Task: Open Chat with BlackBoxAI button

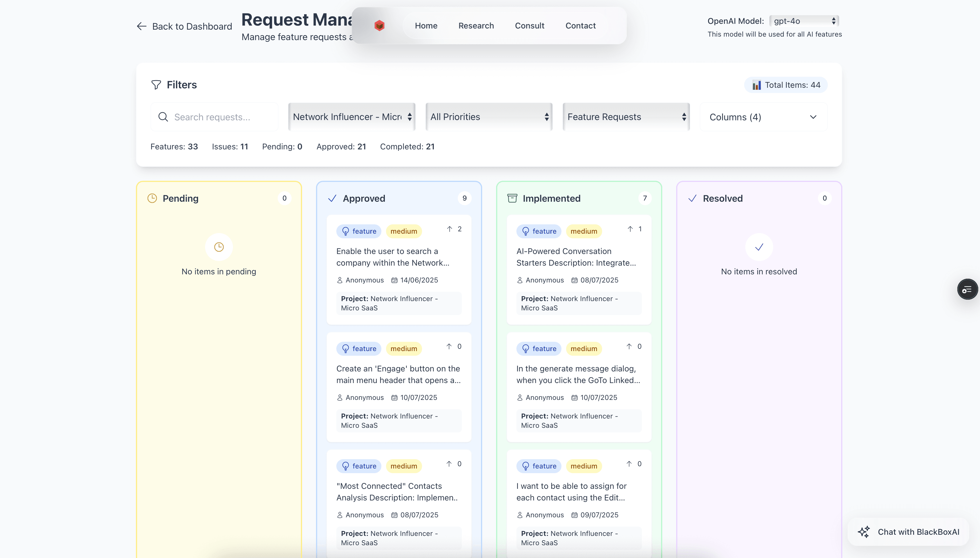Action: pyautogui.click(x=908, y=532)
